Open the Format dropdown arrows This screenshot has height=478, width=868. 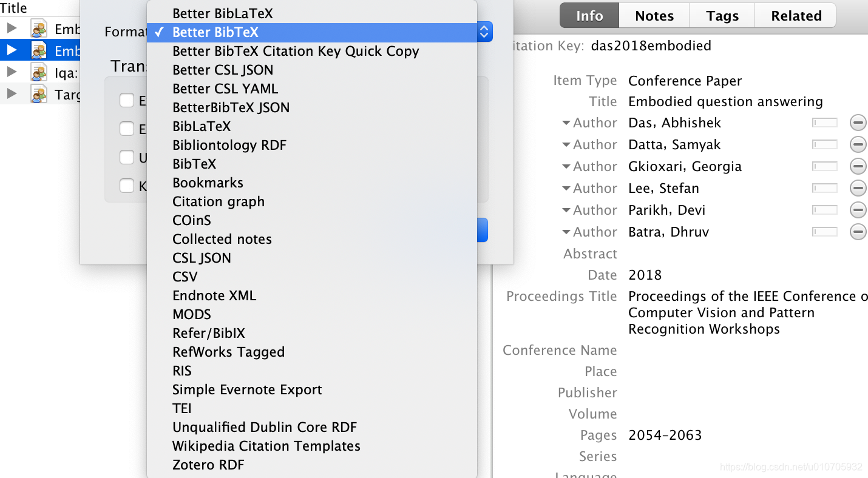coord(484,32)
